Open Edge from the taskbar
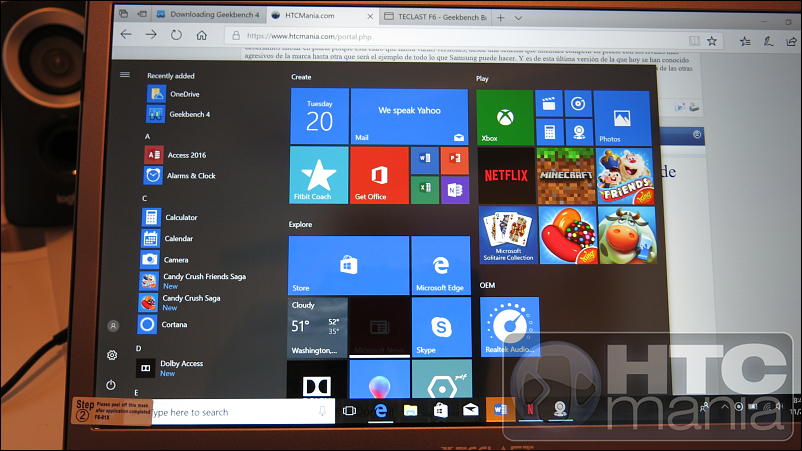Viewport: 802px width, 451px height. coord(381,411)
